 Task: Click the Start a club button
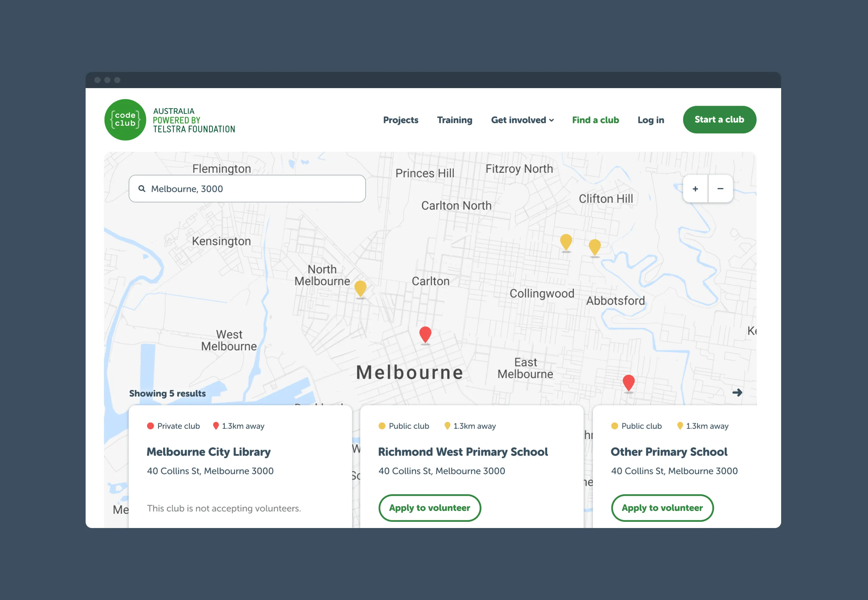pos(719,119)
